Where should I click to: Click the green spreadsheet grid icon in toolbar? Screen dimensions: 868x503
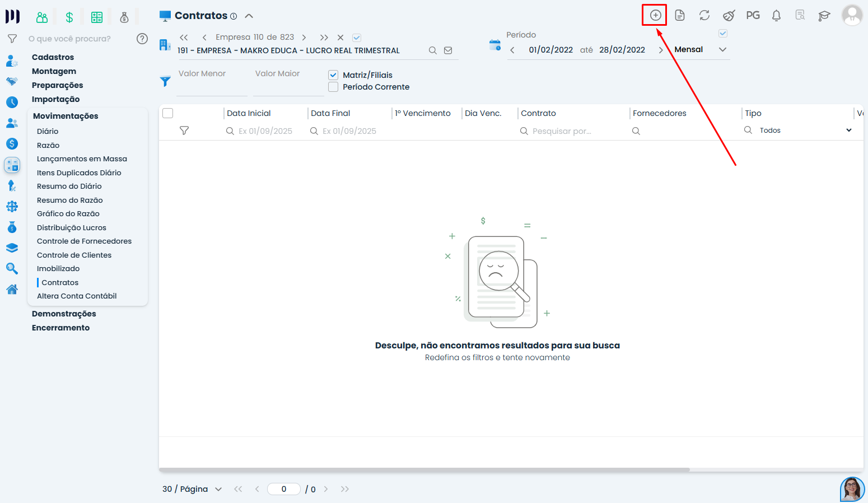[97, 17]
